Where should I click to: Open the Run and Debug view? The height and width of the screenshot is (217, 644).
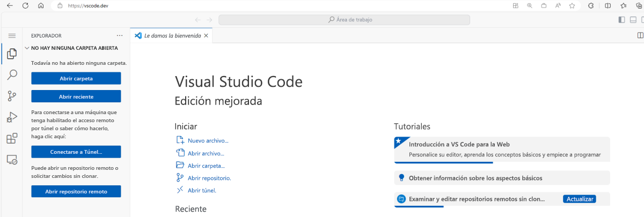[x=11, y=117]
